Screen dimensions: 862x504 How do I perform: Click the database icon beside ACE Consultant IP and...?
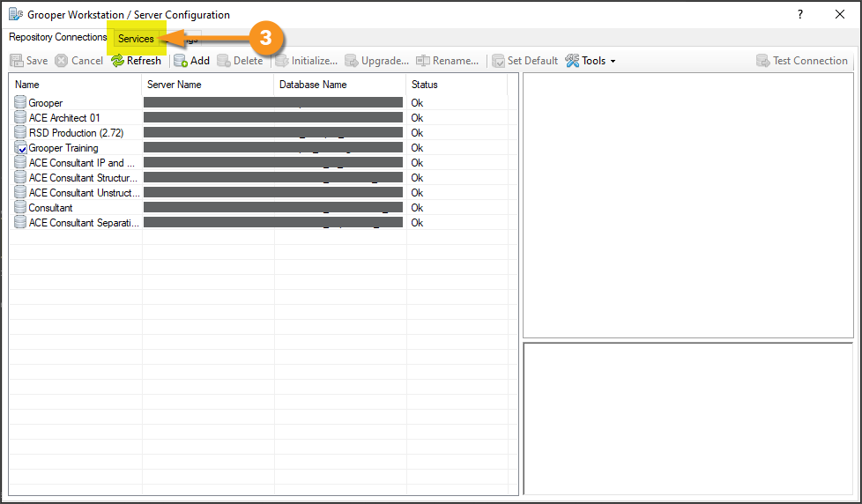click(x=20, y=162)
